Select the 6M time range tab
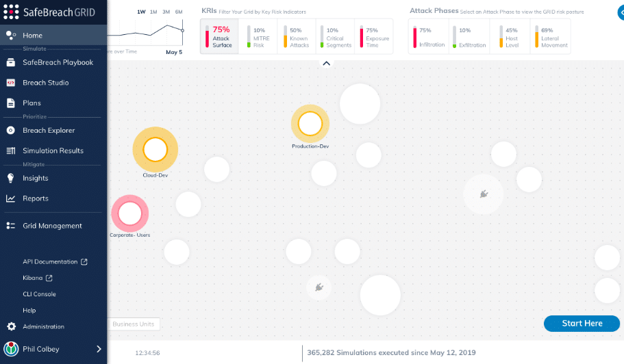624x364 pixels. pos(179,12)
